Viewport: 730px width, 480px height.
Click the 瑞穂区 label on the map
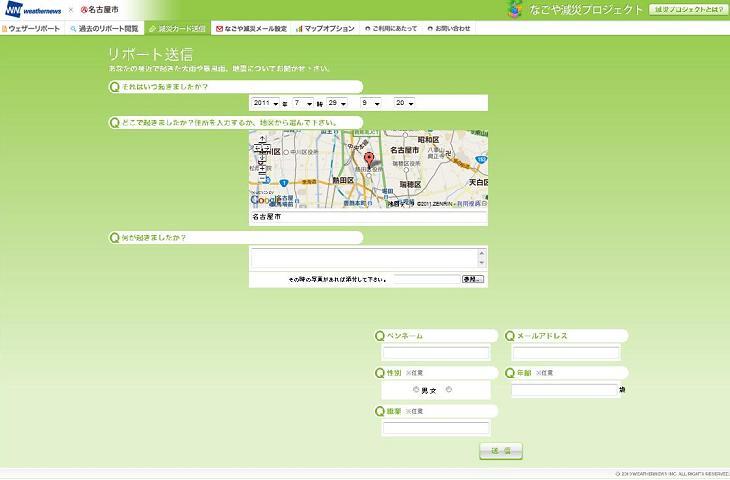pyautogui.click(x=410, y=184)
